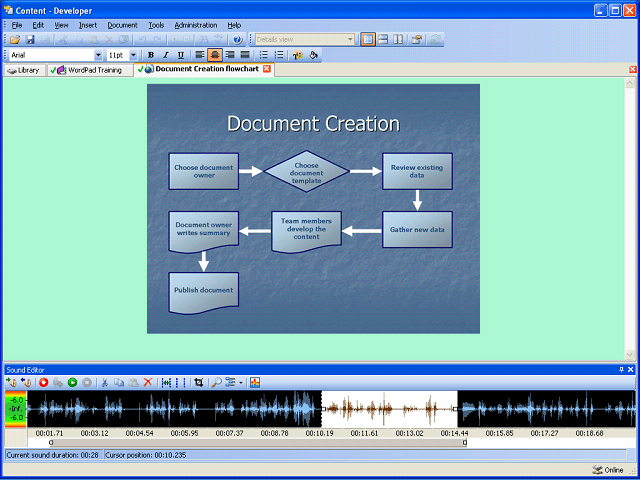Start recording with the red Record button
The width and height of the screenshot is (640, 480).
tap(44, 382)
